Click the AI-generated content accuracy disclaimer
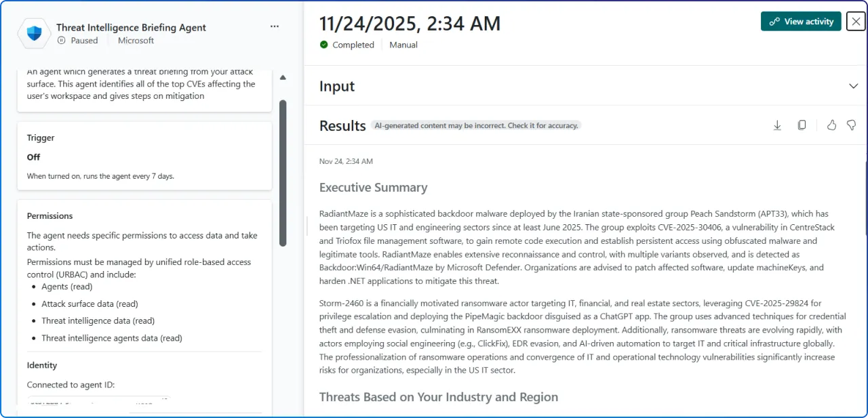 (476, 125)
